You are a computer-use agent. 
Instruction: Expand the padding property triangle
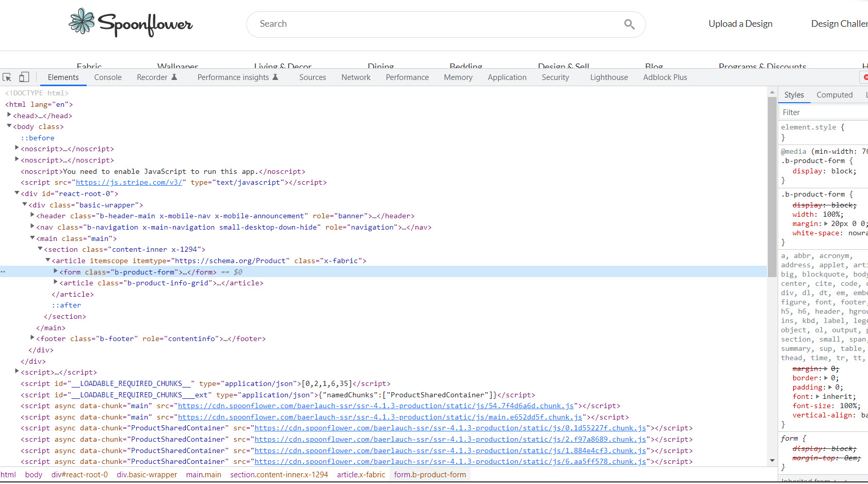click(x=830, y=388)
